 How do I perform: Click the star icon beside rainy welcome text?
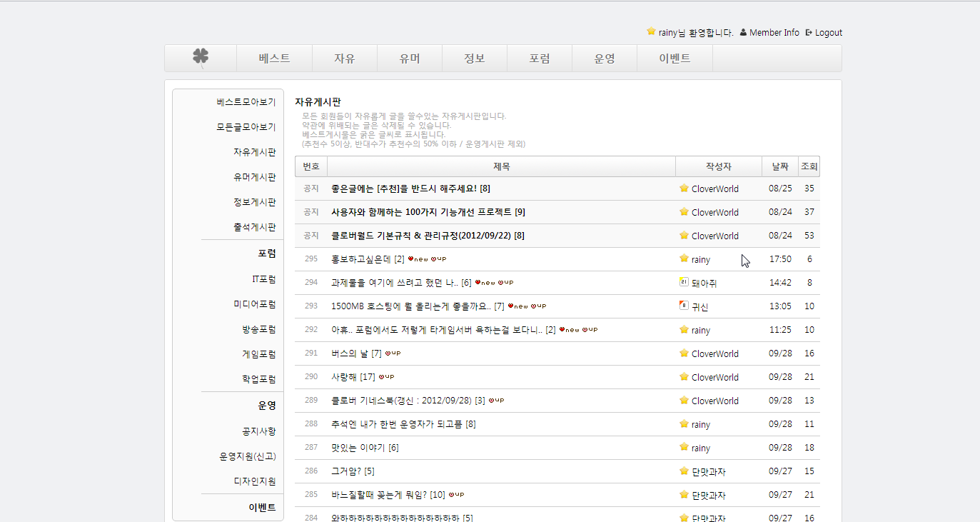651,31
